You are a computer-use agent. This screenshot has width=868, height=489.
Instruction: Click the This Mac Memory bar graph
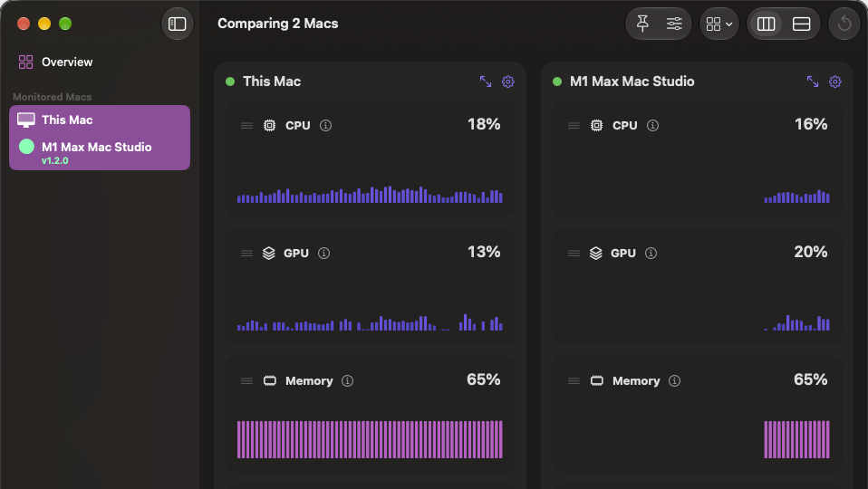click(x=370, y=439)
